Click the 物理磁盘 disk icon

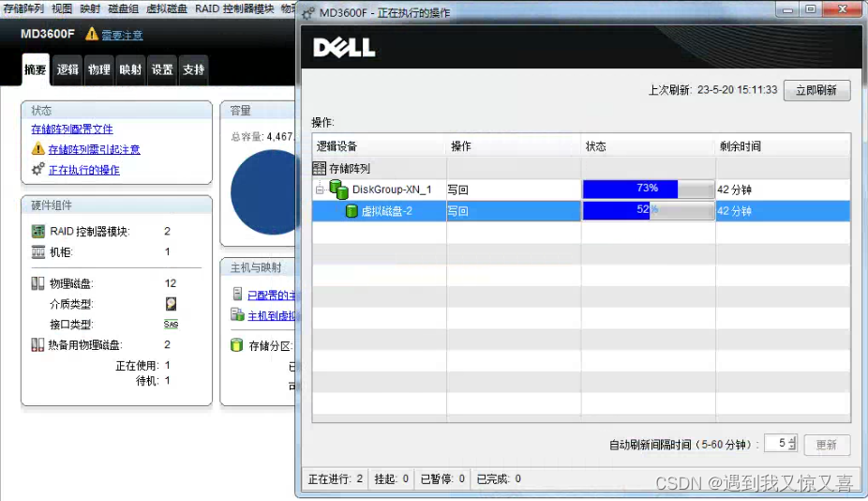37,283
